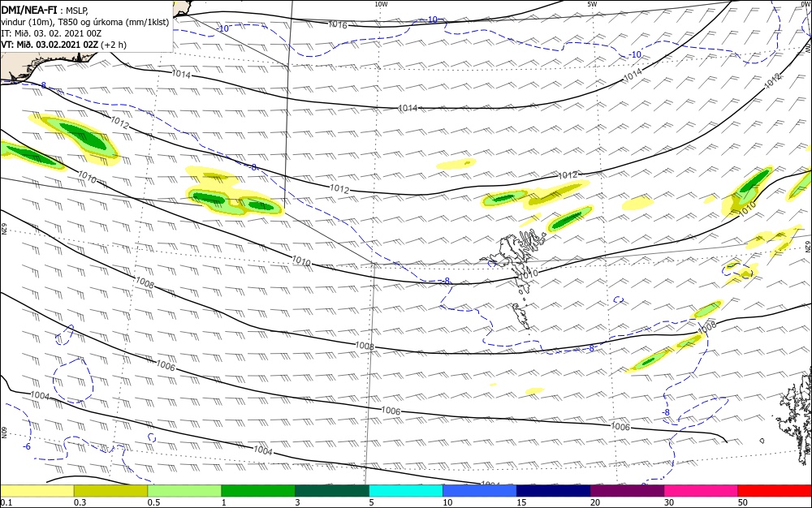Click the "VT: Mið. 03.02.2021 02Z (+2 h)" line

[x=63, y=45]
